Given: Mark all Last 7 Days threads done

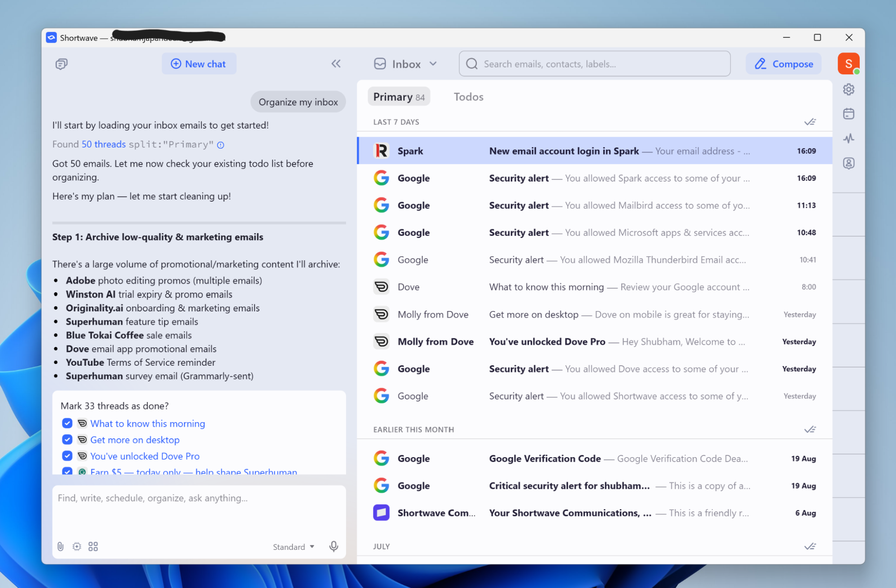Looking at the screenshot, I should coord(809,122).
